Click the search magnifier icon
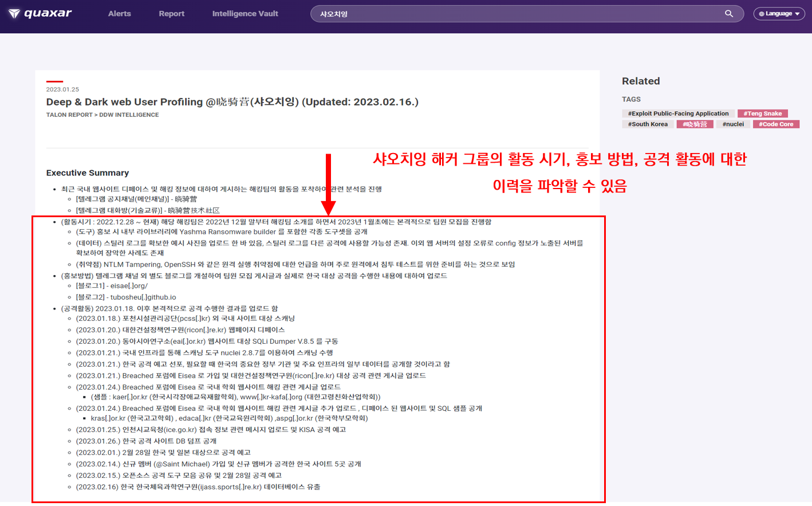 click(729, 14)
